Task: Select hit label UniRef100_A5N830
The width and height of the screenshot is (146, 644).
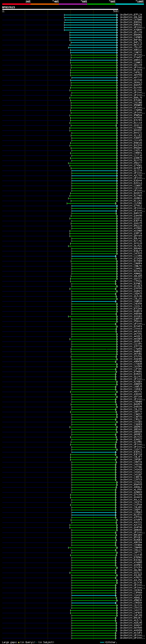Action: [x=131, y=600]
